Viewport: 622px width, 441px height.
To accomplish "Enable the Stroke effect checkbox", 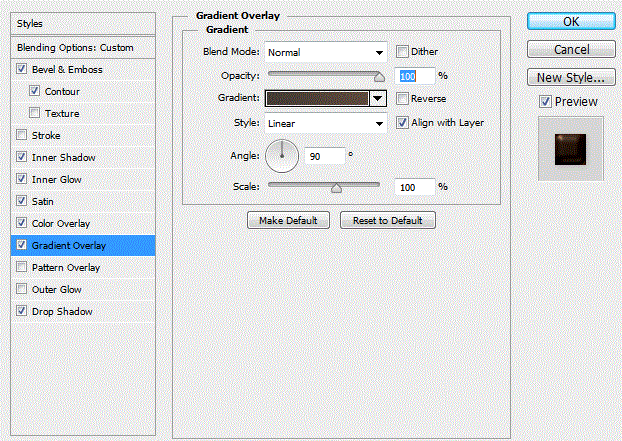I will (23, 135).
